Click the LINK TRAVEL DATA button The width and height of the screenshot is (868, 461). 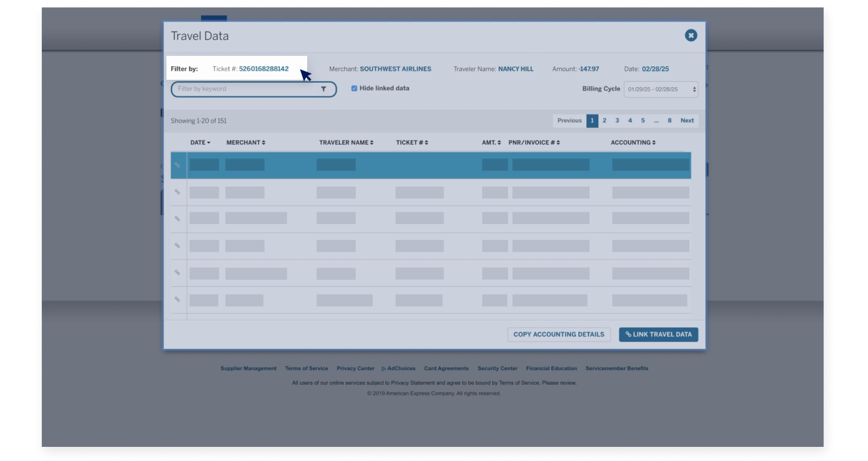click(658, 334)
